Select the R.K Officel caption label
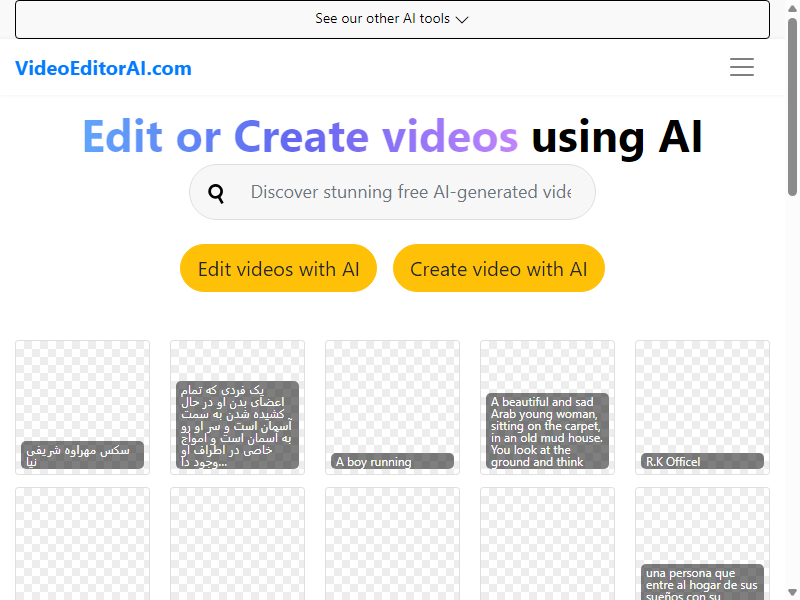Image resolution: width=800 pixels, height=600 pixels. pyautogui.click(x=702, y=461)
